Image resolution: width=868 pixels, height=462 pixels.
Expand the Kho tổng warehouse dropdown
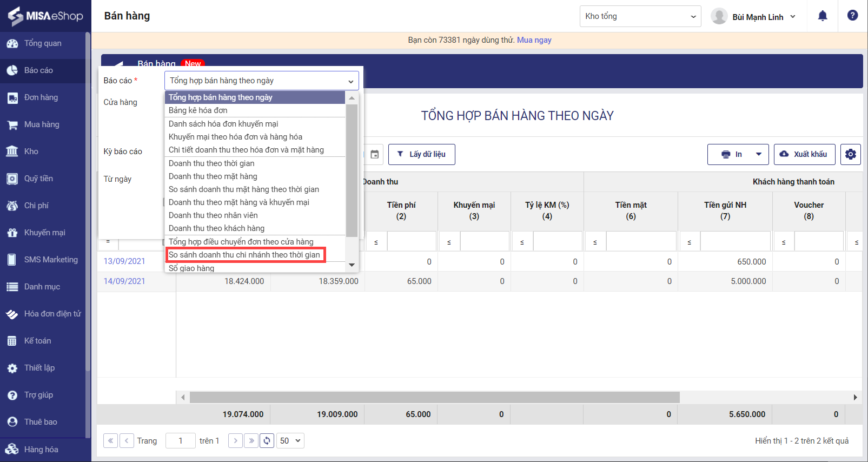[x=640, y=16]
